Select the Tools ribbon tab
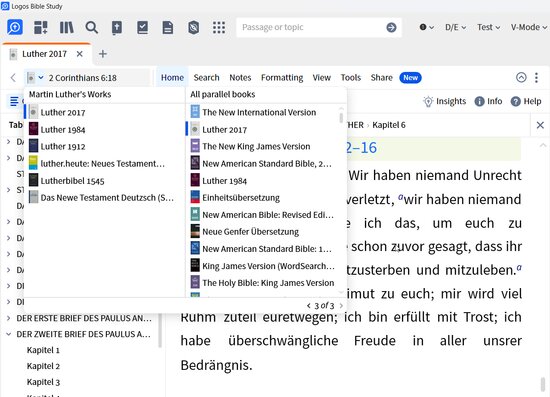Viewport: 550px width, 397px height. (x=351, y=78)
